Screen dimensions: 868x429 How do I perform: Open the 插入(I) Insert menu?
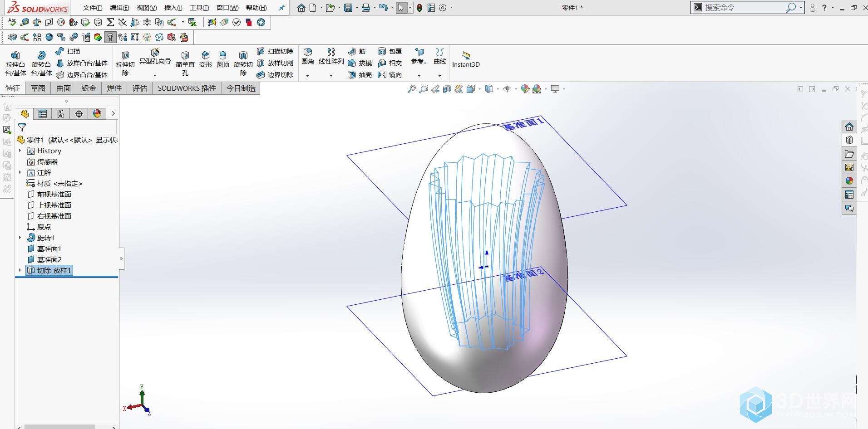coord(173,8)
